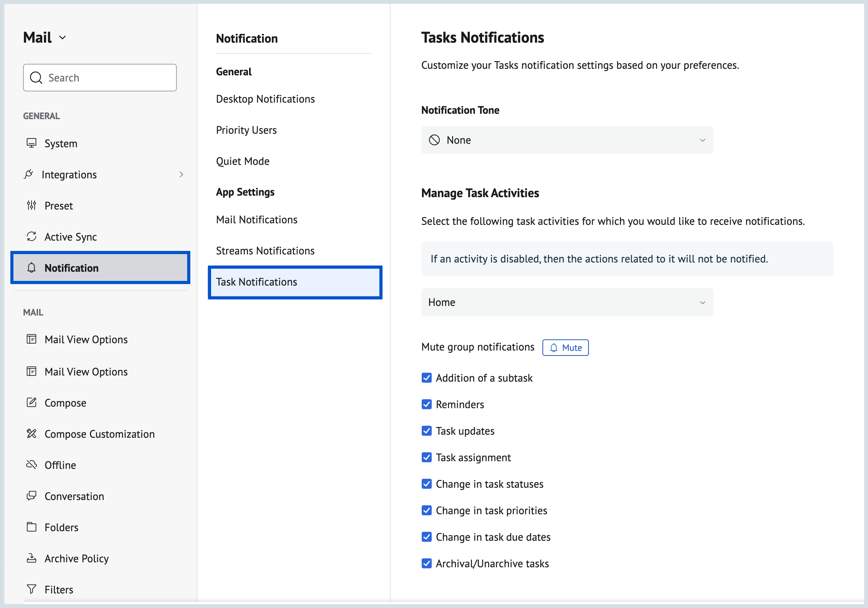Viewport: 868px width, 608px height.
Task: Click the Compose pencil icon
Action: (x=32, y=403)
